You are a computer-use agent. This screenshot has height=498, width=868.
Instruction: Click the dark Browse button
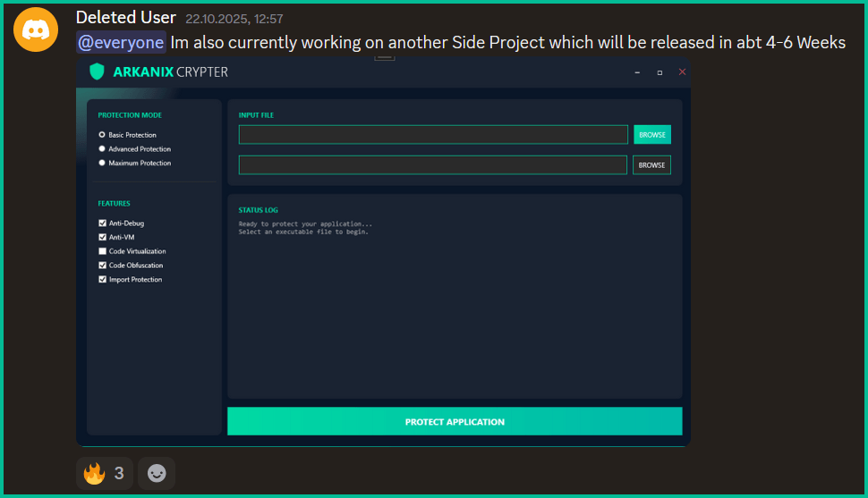click(x=651, y=165)
